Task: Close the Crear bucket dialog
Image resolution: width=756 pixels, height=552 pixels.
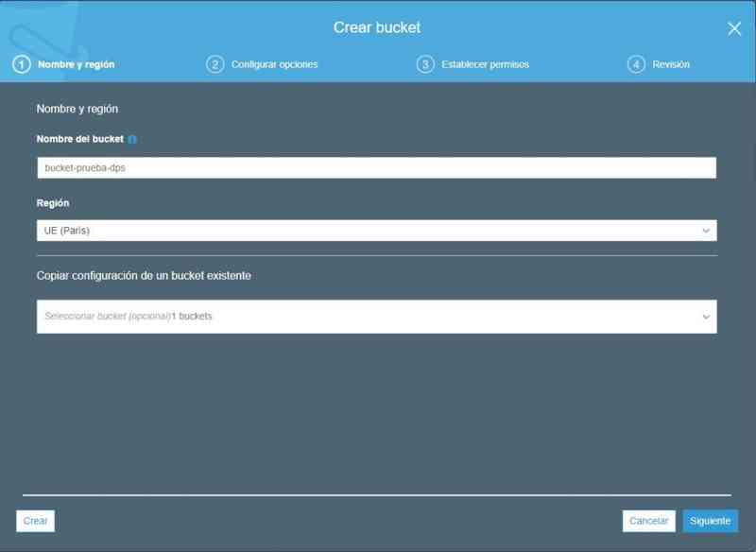Action: 734,29
